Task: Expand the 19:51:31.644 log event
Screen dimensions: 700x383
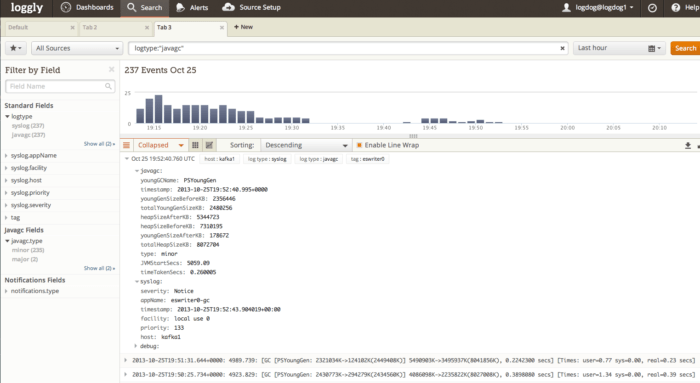Action: point(125,360)
